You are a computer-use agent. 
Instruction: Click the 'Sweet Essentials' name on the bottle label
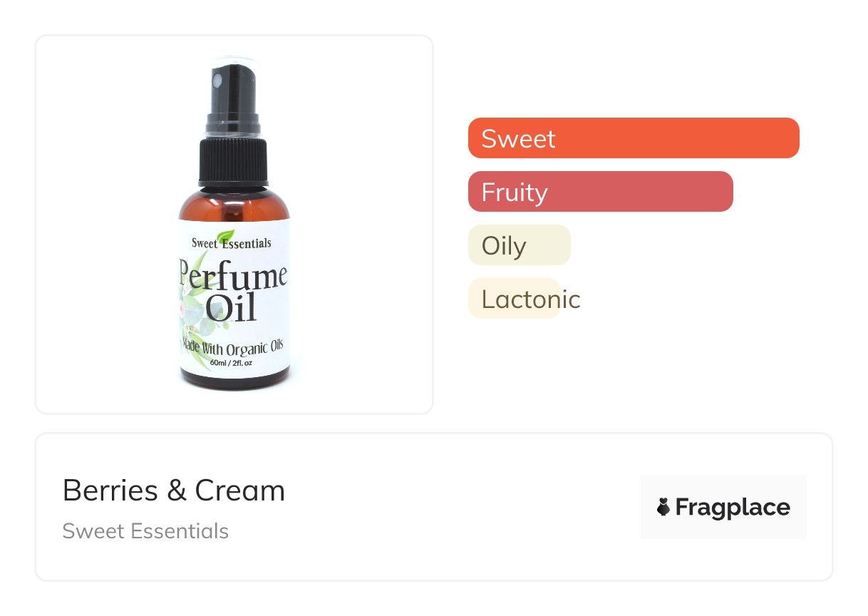[x=232, y=243]
